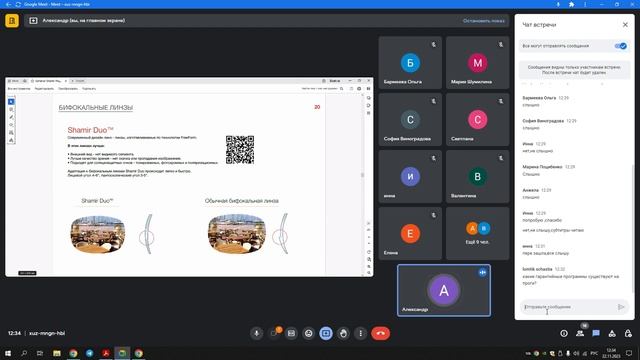This screenshot has height=360, width=640.
Task: Select София Виноградова participant tile
Action: [410, 120]
